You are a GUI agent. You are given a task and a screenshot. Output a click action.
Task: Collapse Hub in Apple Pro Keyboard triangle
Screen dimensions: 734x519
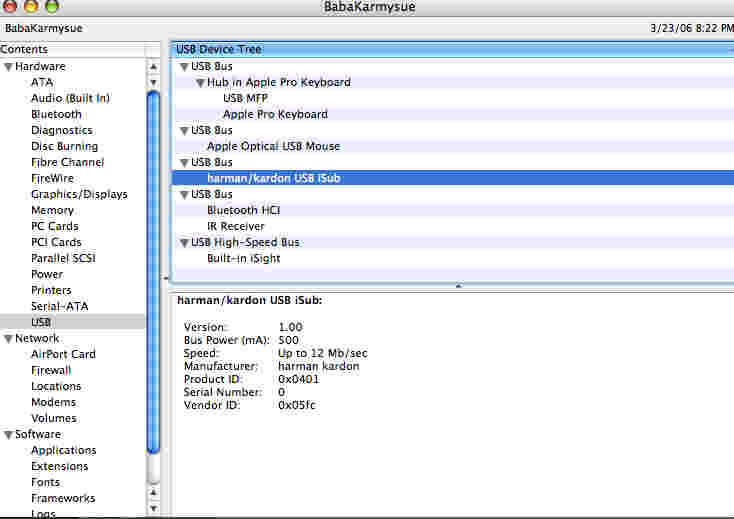200,83
